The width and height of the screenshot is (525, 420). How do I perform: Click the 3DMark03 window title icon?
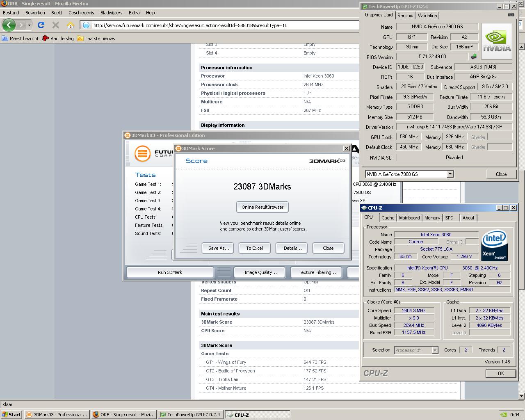[x=128, y=135]
